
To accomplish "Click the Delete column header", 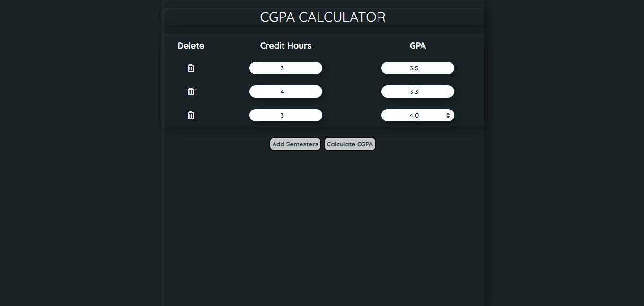I will pos(191,46).
